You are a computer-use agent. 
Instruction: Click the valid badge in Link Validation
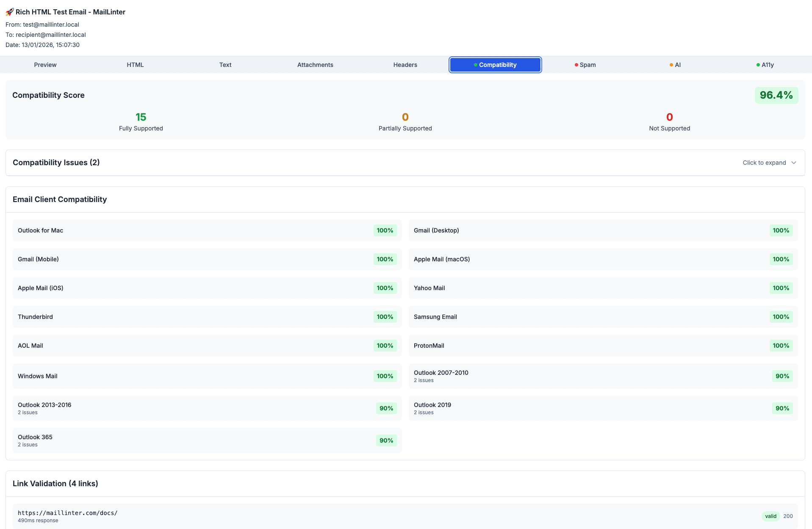pos(771,516)
